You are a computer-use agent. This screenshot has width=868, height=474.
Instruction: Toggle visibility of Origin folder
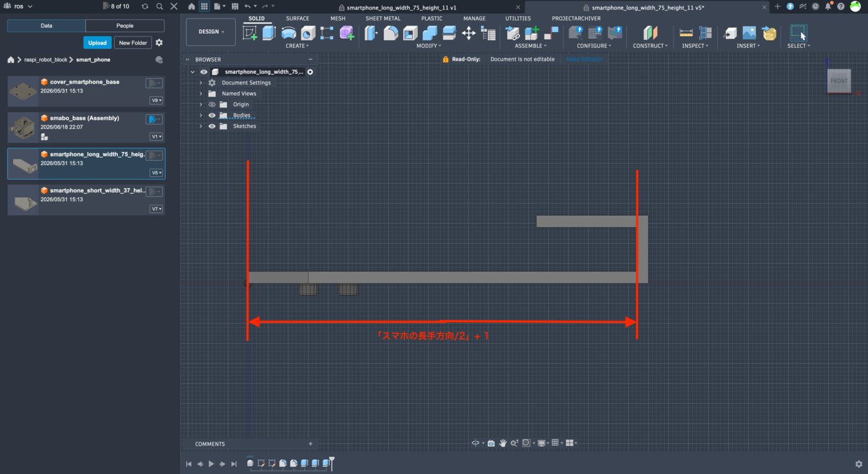click(212, 104)
